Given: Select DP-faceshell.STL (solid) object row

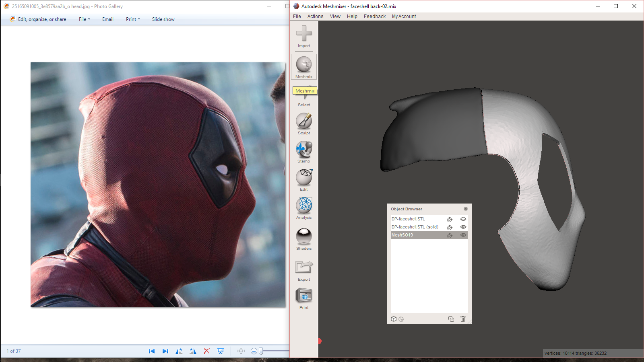Looking at the screenshot, I should pos(429,227).
